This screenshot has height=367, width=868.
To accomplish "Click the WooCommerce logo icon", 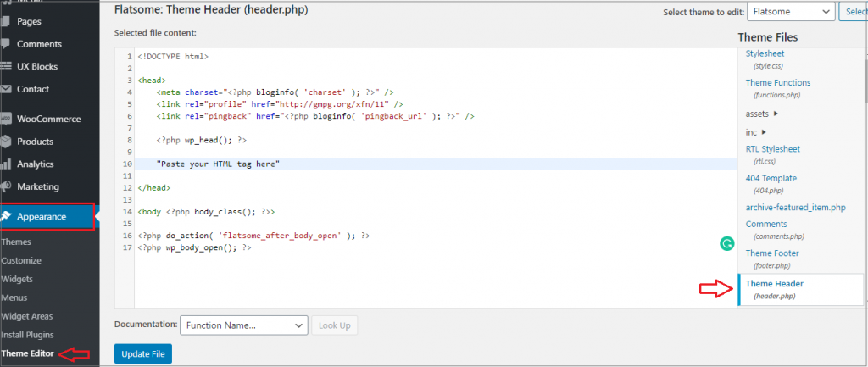I will click(x=6, y=119).
